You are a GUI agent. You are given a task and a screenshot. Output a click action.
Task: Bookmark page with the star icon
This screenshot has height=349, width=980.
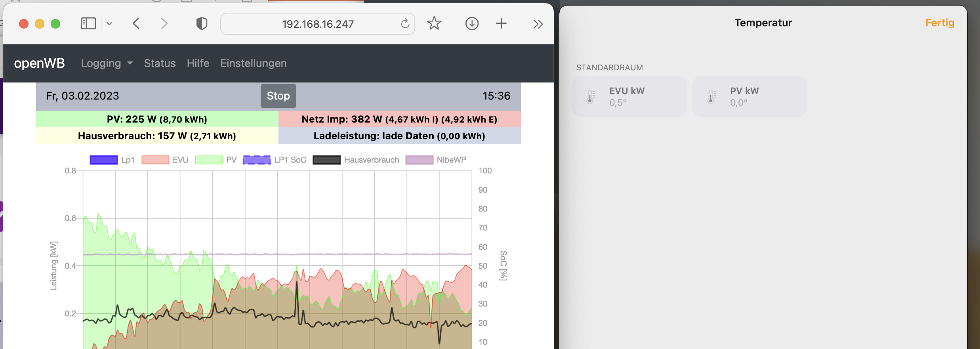pos(434,24)
